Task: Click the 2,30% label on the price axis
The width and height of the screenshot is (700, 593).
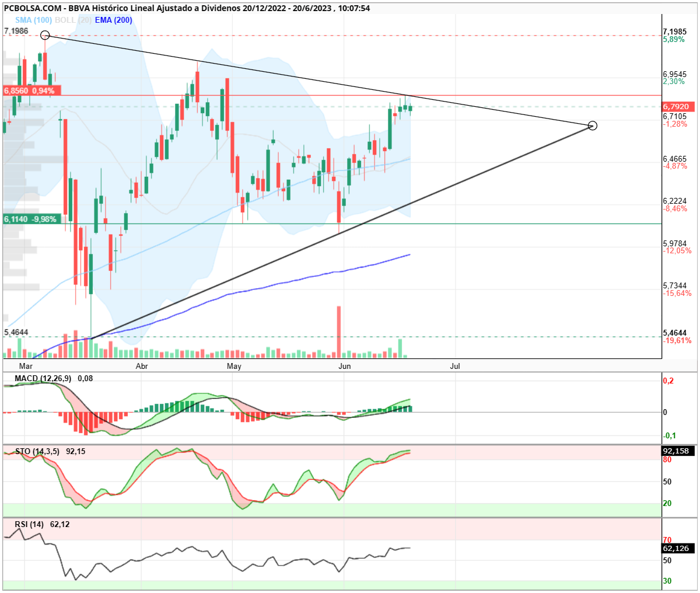Action: tap(674, 82)
